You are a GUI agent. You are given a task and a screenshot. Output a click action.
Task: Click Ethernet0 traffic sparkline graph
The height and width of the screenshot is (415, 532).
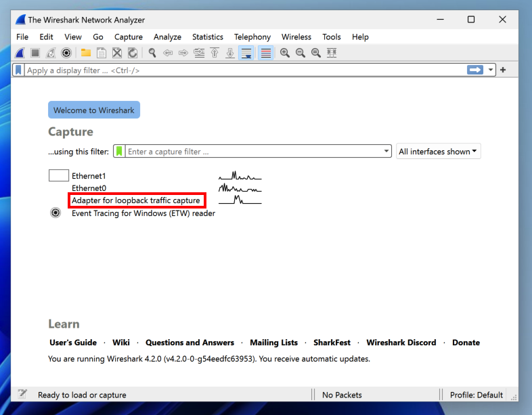tap(240, 188)
